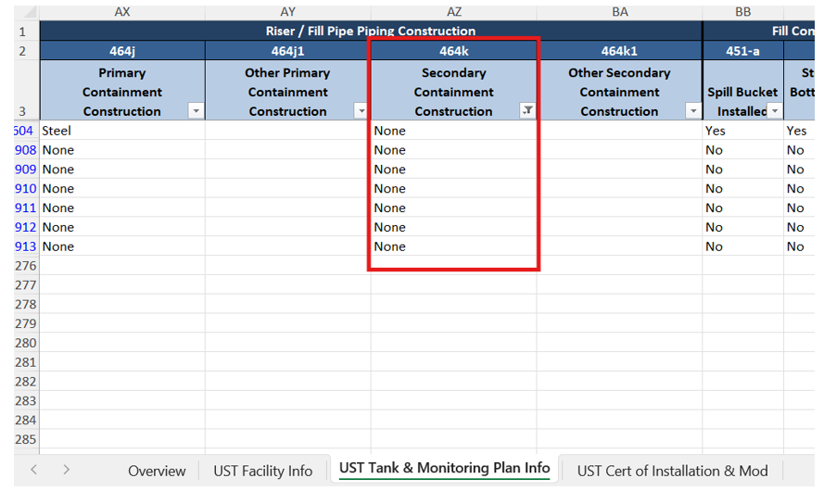Click 'None' in column AZ of row 913
The height and width of the screenshot is (504, 824).
tap(454, 246)
